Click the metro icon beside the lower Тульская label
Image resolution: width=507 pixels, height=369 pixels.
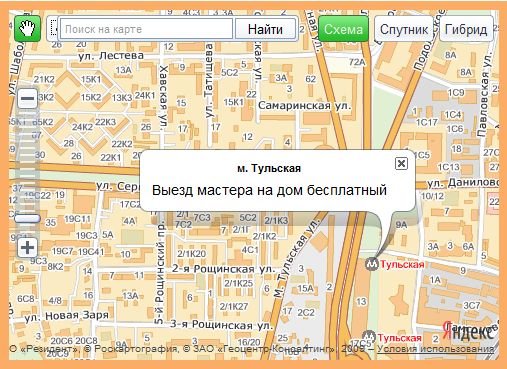coord(369,337)
